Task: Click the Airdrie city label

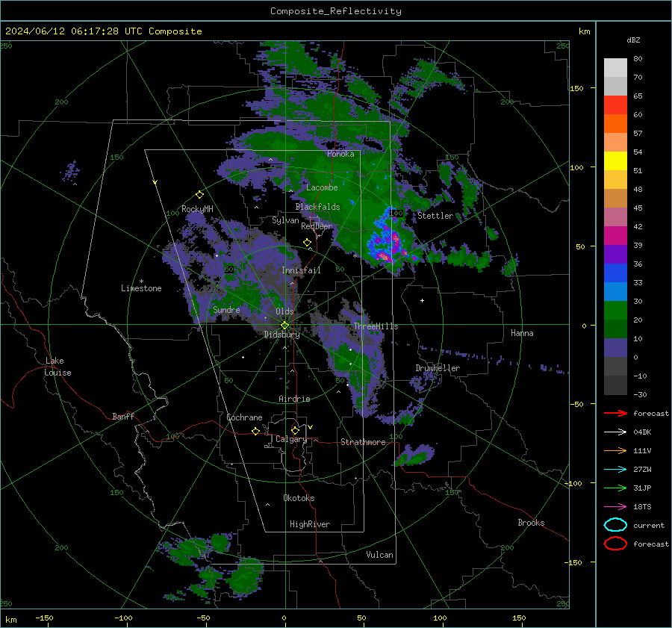Action: click(294, 399)
